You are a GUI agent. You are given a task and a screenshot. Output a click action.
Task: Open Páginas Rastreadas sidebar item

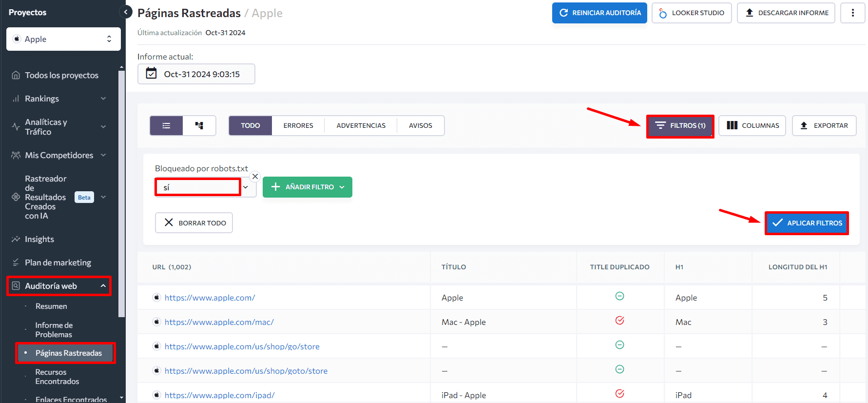[x=65, y=353]
